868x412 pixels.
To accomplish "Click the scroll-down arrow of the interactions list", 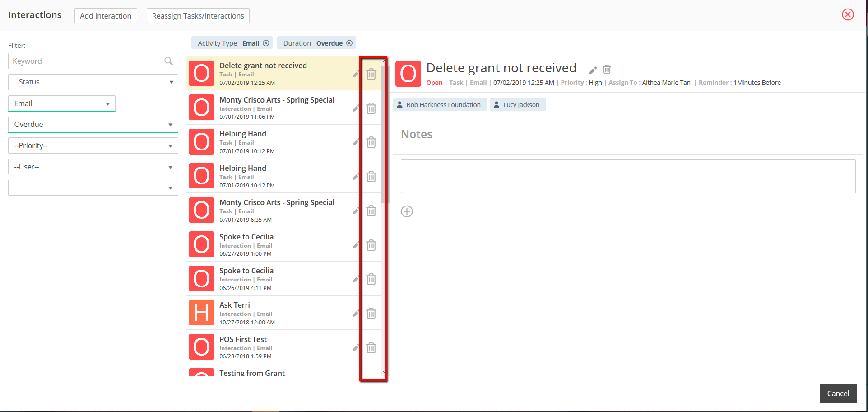I will click(384, 373).
